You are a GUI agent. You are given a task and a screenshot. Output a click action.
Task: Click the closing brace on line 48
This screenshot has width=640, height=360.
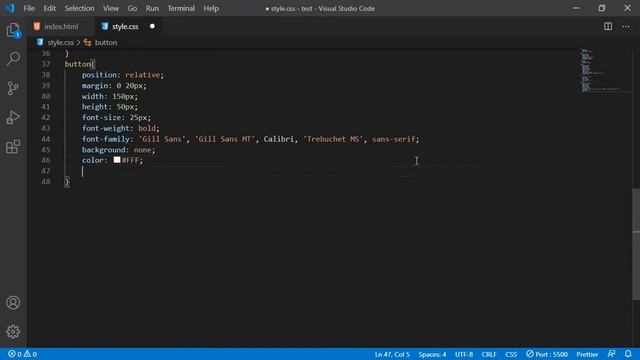(67, 182)
